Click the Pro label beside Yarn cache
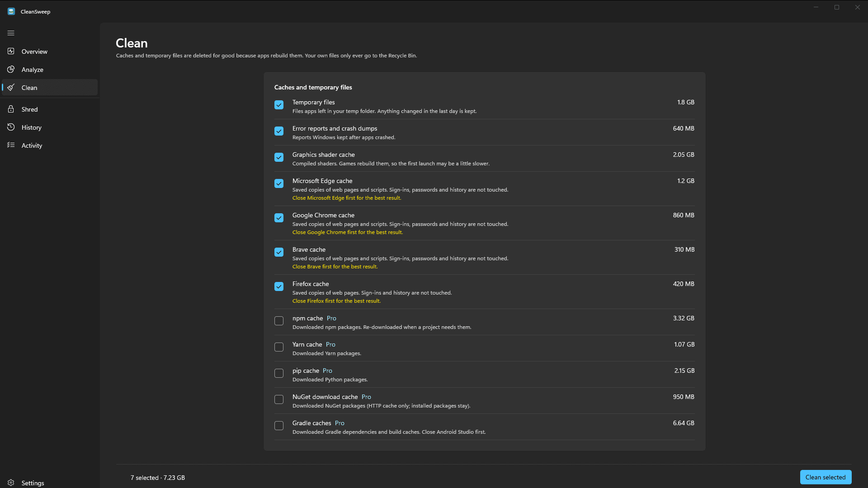Viewport: 868px width, 488px height. pos(330,344)
